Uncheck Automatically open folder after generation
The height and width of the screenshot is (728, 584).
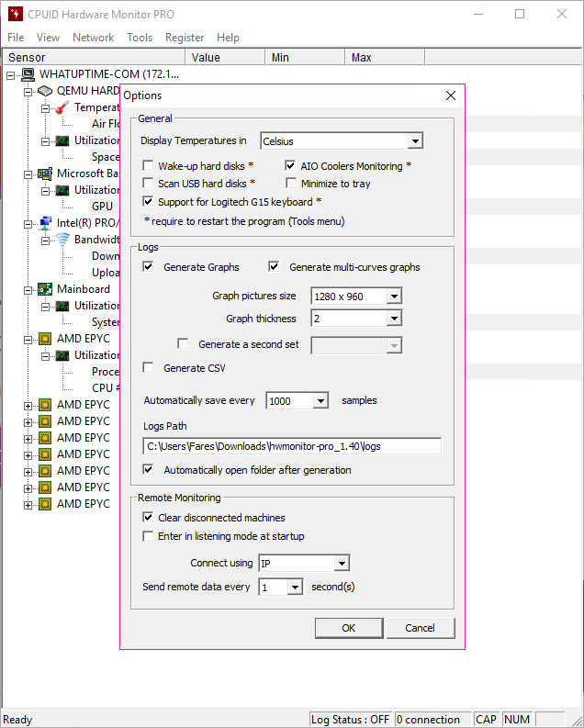(x=148, y=470)
